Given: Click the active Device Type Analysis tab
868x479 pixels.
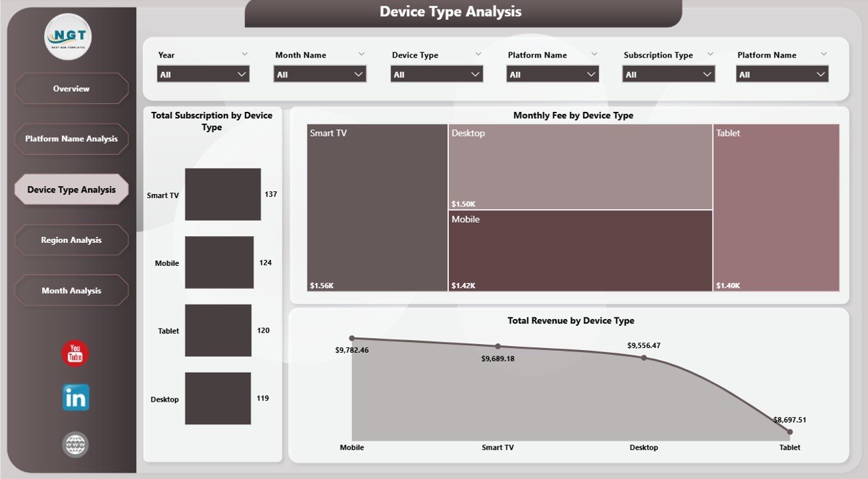Looking at the screenshot, I should [x=71, y=189].
